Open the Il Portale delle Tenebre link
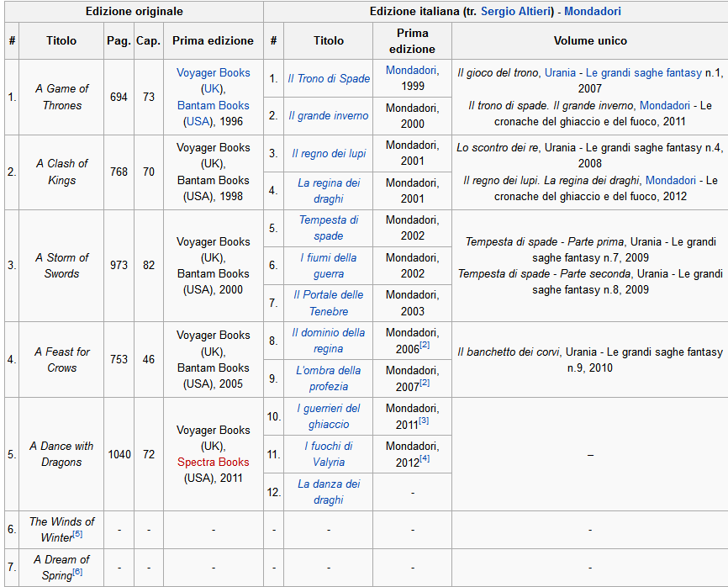This screenshot has height=587, width=728. tap(329, 303)
